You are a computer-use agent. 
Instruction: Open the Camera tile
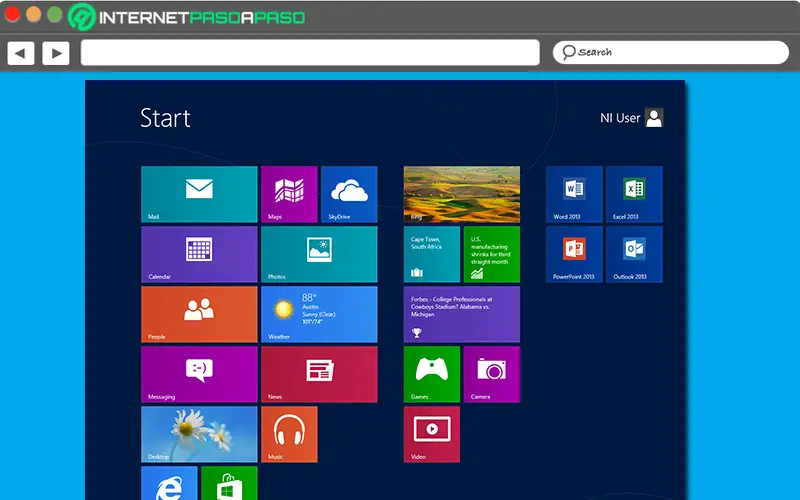[x=492, y=374]
